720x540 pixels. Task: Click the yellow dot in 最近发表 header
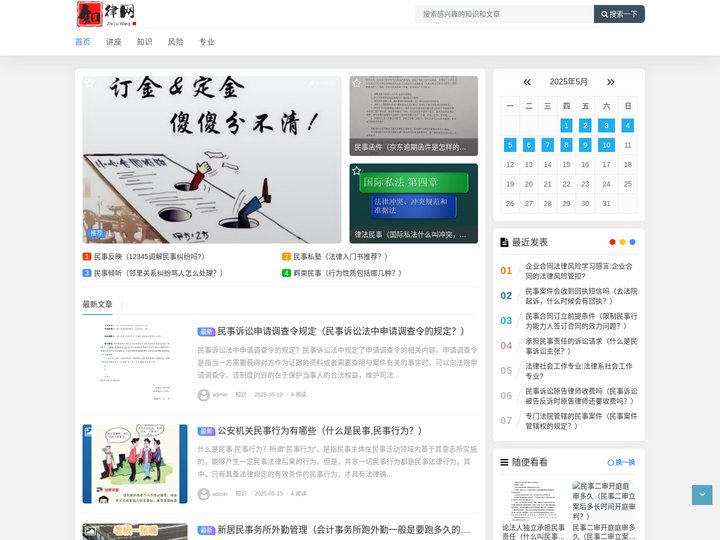622,242
